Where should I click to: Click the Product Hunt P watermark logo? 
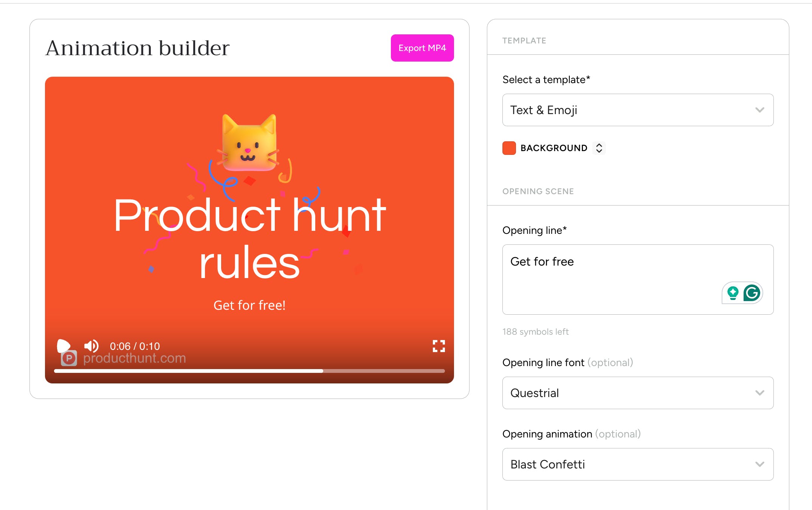click(69, 358)
